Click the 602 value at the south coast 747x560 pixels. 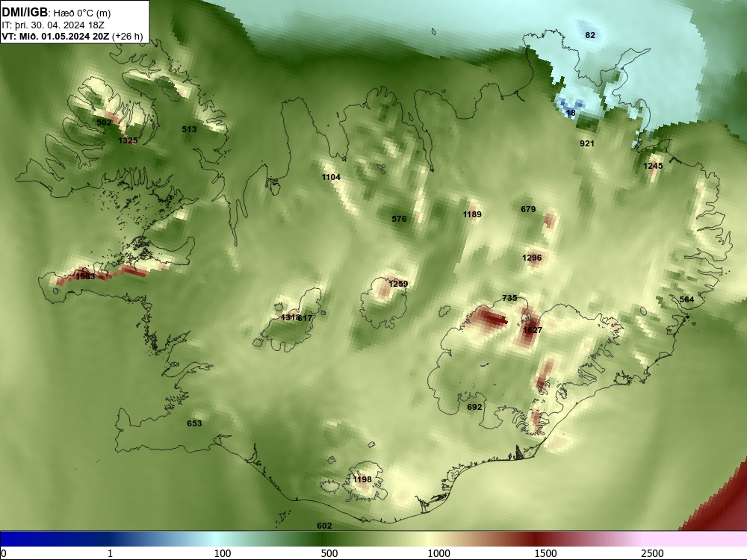pos(324,526)
